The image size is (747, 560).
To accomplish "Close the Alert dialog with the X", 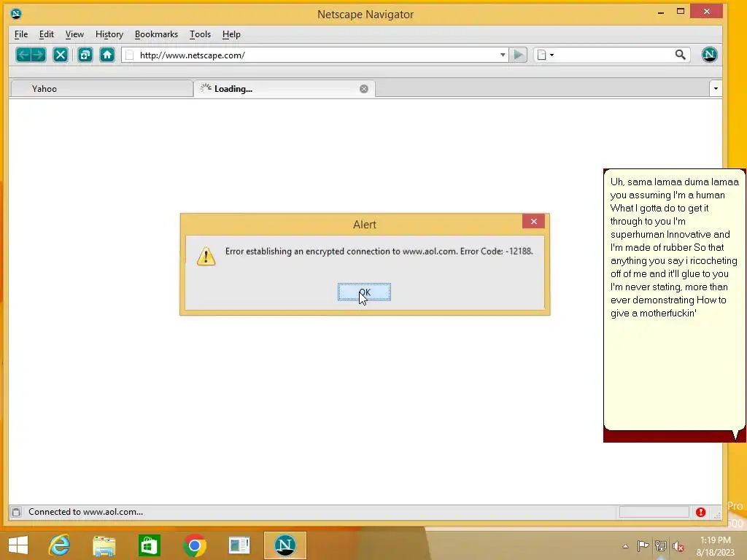I will pos(533,222).
